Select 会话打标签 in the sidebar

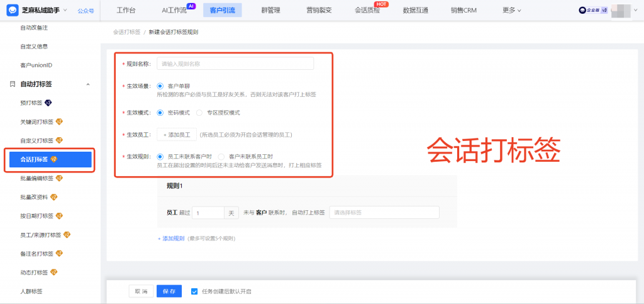[x=50, y=159]
